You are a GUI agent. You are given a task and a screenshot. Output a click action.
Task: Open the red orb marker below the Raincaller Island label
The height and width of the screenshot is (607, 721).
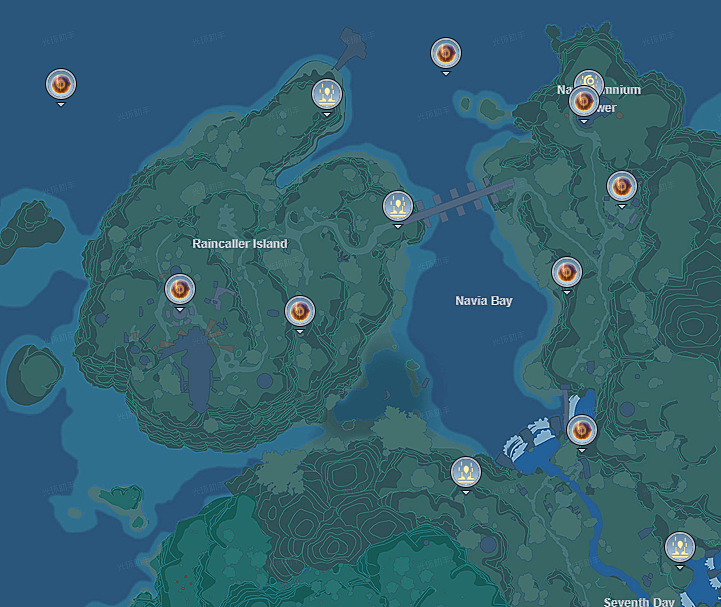[180, 290]
